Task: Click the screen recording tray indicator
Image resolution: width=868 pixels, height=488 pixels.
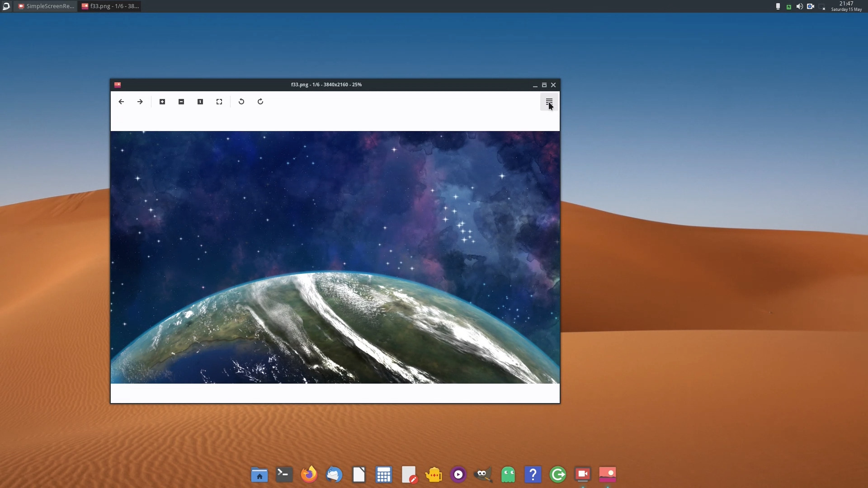Action: pyautogui.click(x=811, y=6)
